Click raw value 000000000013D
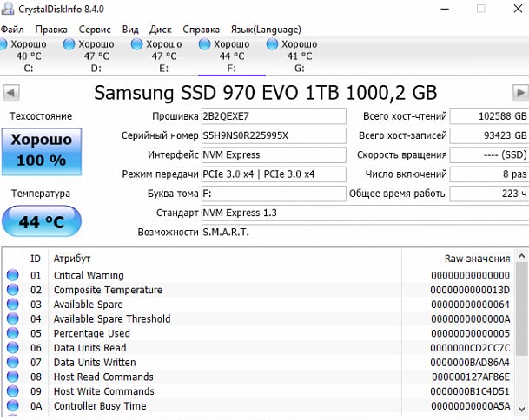 click(470, 290)
